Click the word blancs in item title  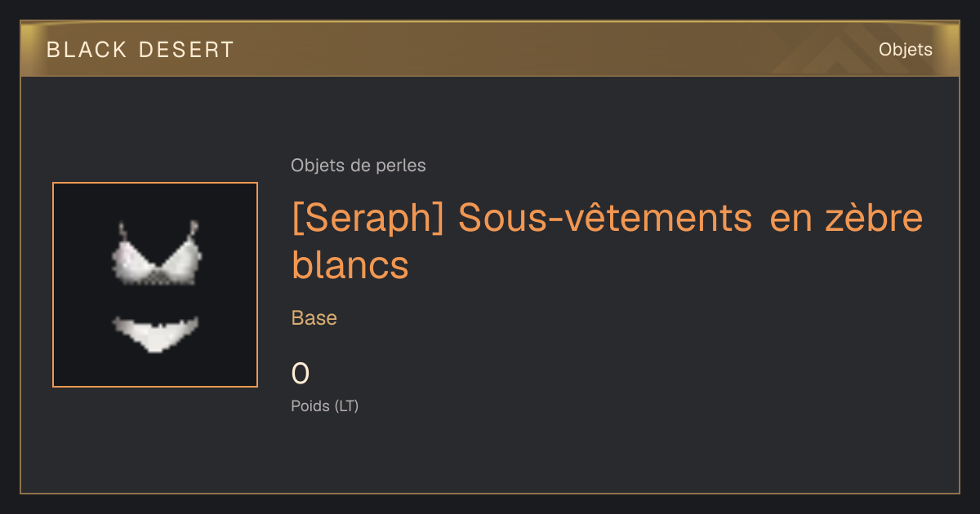[350, 264]
